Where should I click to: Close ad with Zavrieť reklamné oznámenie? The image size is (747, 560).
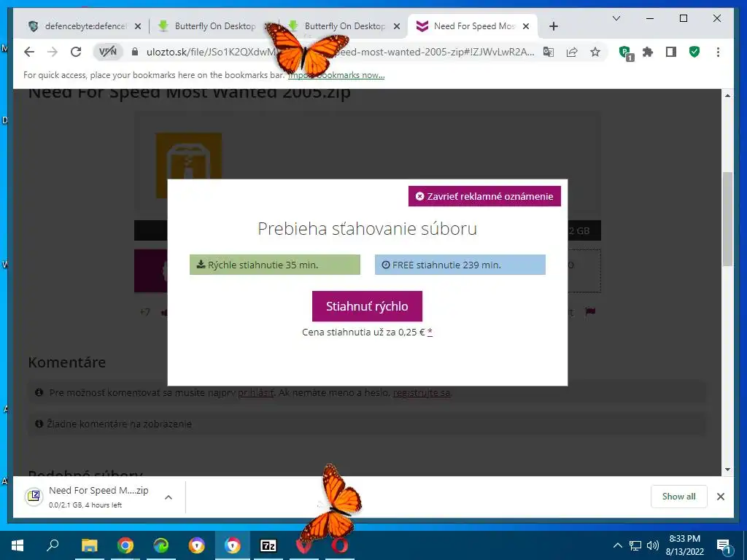click(484, 196)
